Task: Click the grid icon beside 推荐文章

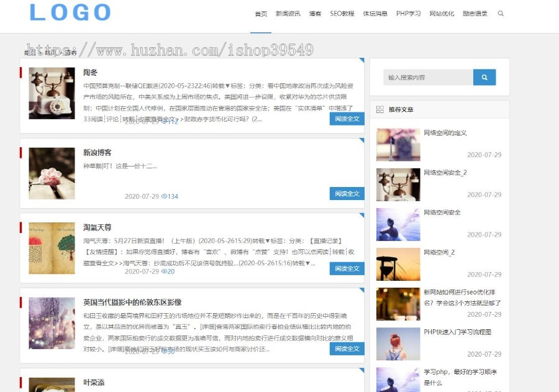Action: tap(380, 109)
